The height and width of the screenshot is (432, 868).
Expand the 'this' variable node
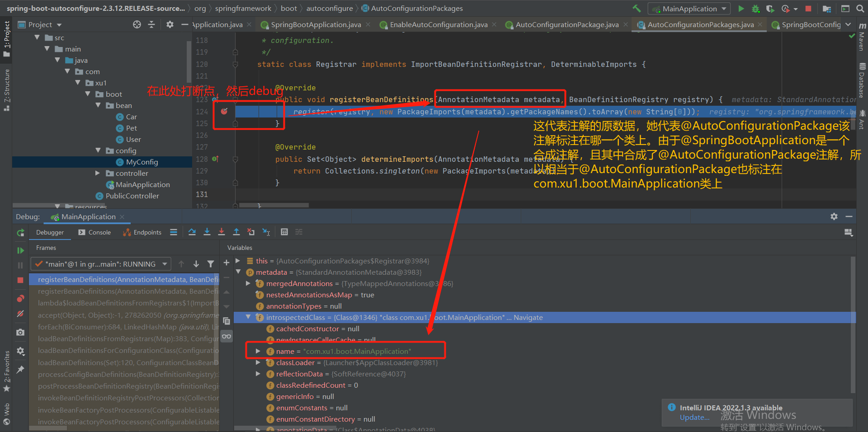pos(238,261)
